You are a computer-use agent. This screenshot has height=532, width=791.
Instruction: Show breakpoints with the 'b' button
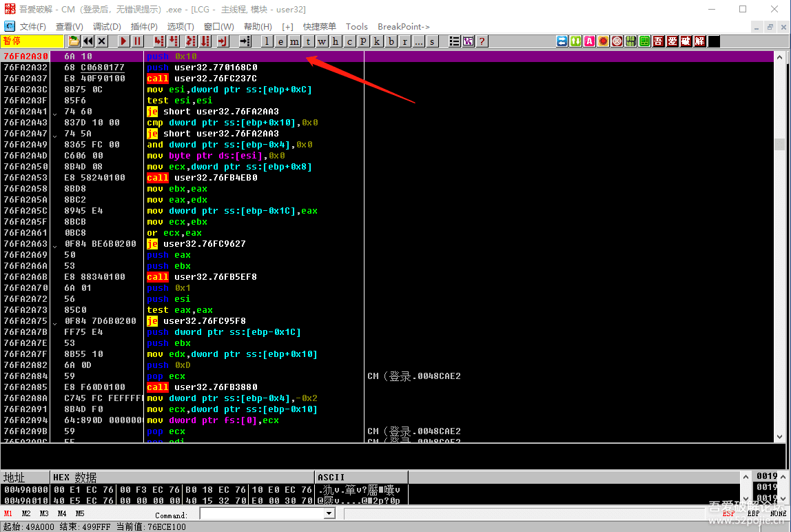[391, 41]
